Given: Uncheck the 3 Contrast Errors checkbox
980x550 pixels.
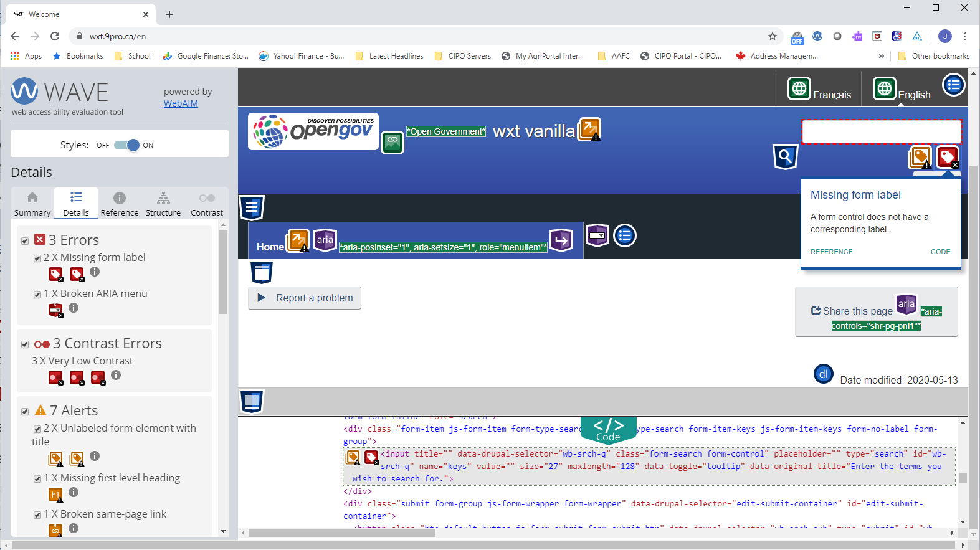Looking at the screenshot, I should pyautogui.click(x=25, y=344).
